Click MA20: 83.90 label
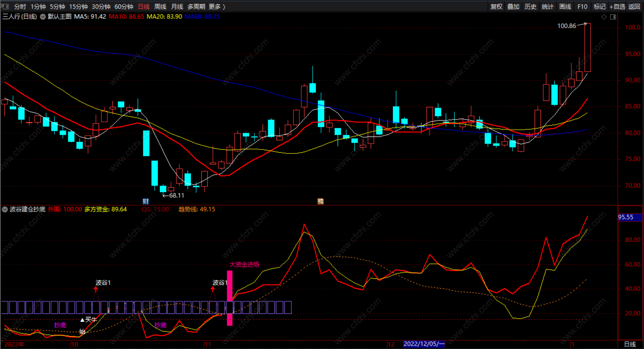644x349 pixels. tap(164, 17)
